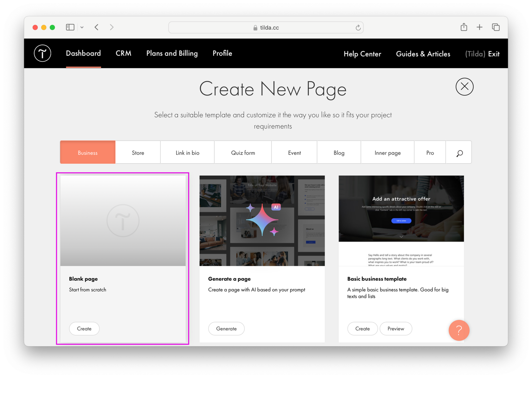Go back with the browser arrow
The width and height of the screenshot is (532, 402).
click(97, 27)
